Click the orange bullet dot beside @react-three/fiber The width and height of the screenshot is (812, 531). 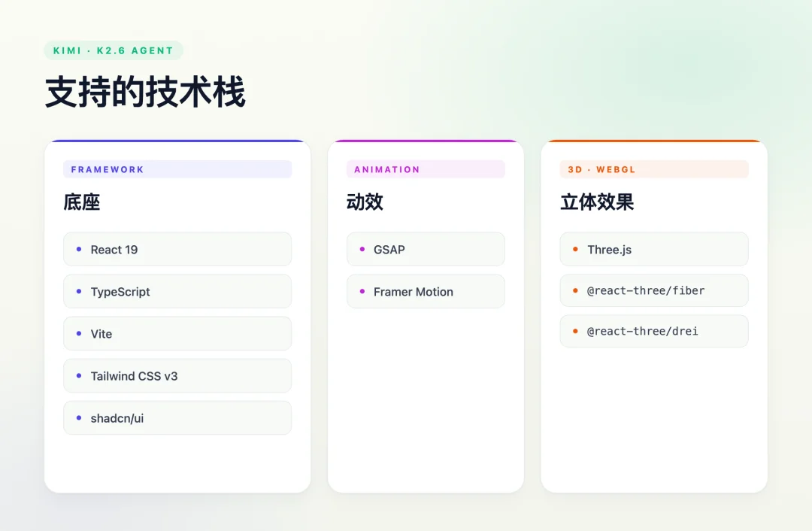point(576,290)
